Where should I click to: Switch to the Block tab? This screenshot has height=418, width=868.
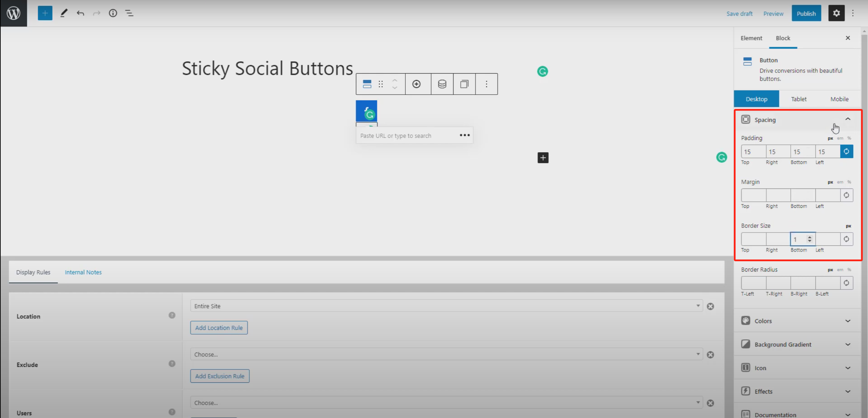tap(783, 38)
